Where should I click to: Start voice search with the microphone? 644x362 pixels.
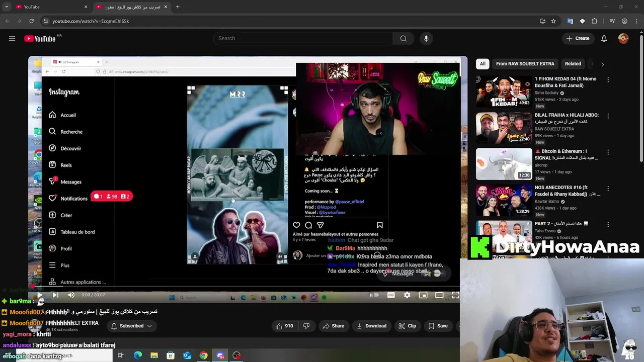[426, 38]
